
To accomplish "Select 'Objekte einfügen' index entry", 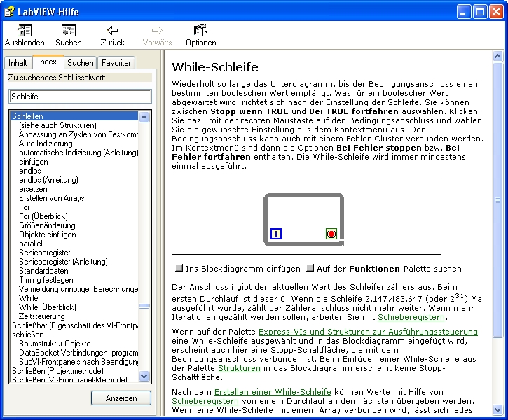I will [48, 234].
